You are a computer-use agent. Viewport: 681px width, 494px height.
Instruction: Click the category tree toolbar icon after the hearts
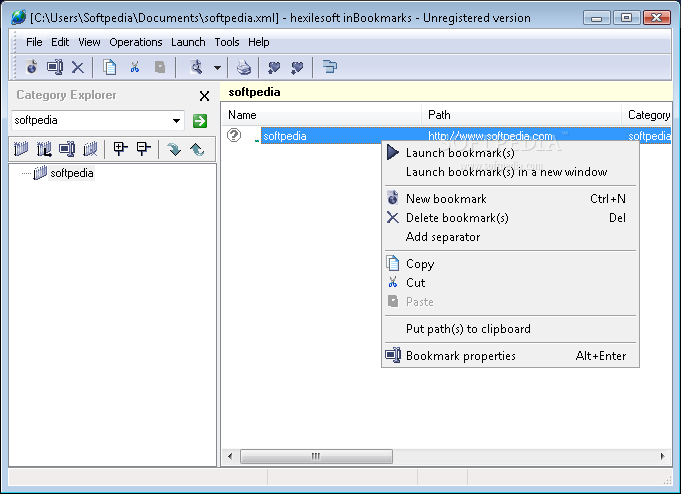click(330, 67)
